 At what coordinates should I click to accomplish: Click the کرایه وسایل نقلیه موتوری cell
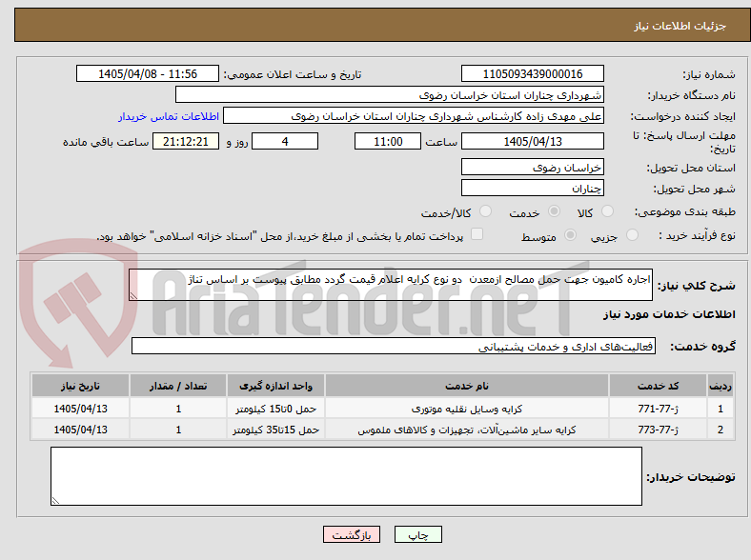pos(467,409)
